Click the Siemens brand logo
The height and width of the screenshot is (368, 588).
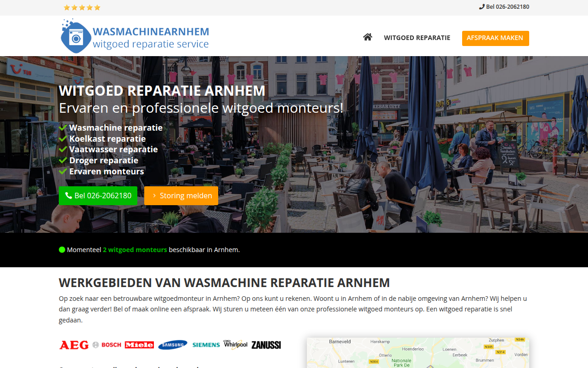206,345
